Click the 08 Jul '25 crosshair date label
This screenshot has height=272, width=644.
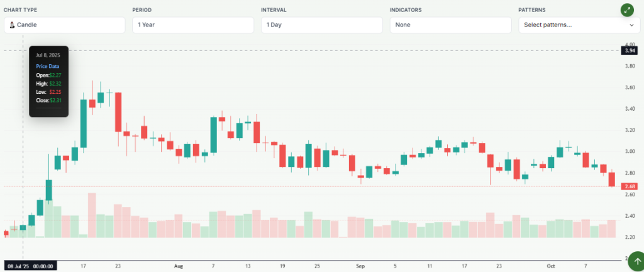(30, 266)
